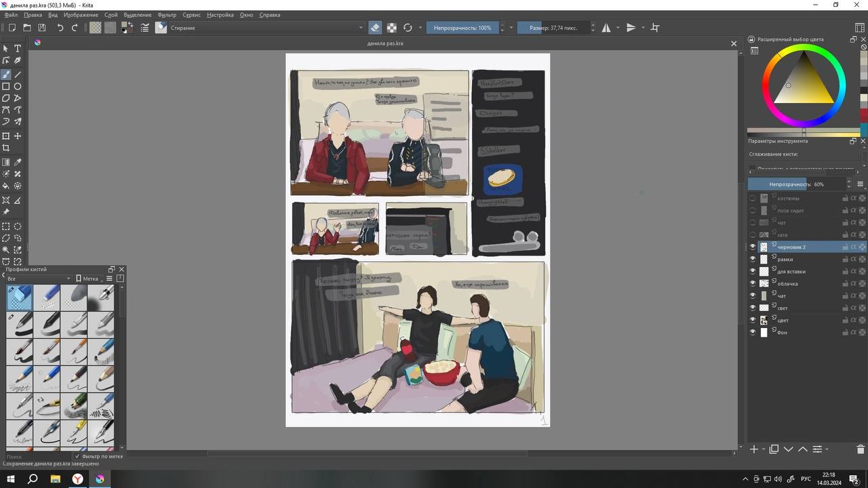Hide the 'облачка' layer

click(x=753, y=283)
